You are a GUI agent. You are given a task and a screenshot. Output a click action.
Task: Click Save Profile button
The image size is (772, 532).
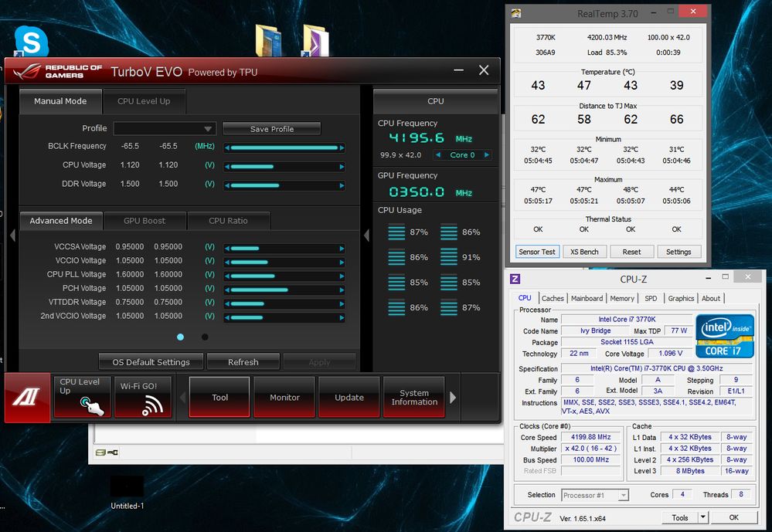point(272,129)
